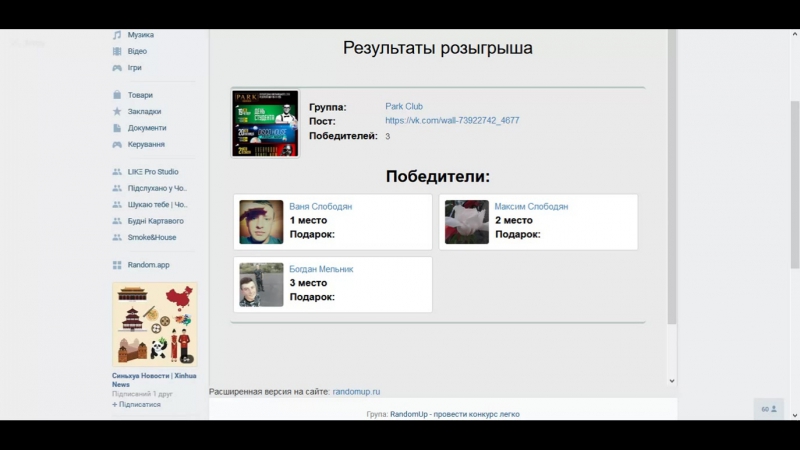Click the Товари shopping bag icon
Image resolution: width=800 pixels, height=450 pixels.
pos(117,95)
